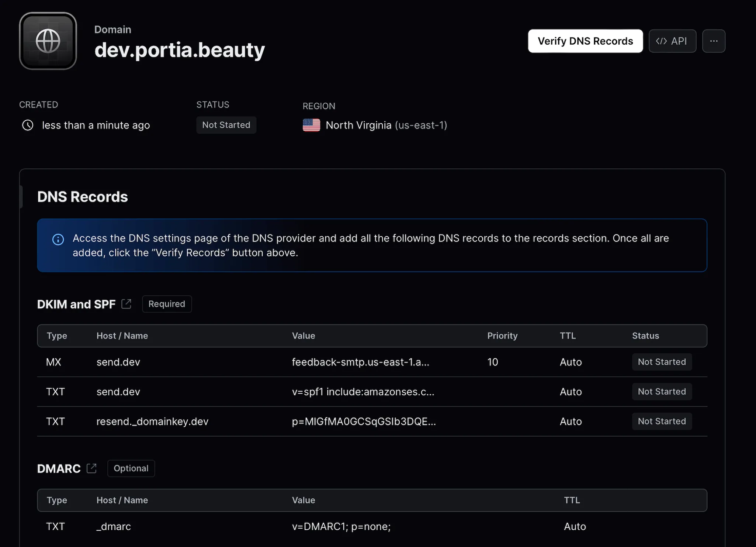This screenshot has height=547, width=756.
Task: Click the clock icon beside created time
Action: click(28, 125)
